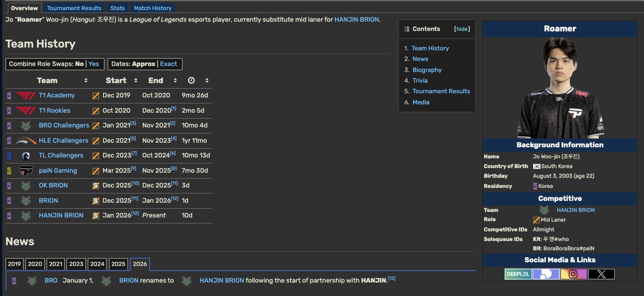Set Combine Role Swaps to Yes
Viewport: 644px width, 296px height.
[94, 64]
